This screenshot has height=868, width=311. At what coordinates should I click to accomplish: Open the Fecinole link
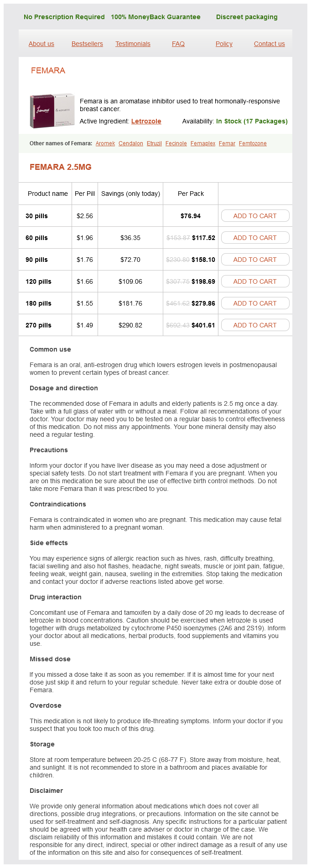[176, 143]
